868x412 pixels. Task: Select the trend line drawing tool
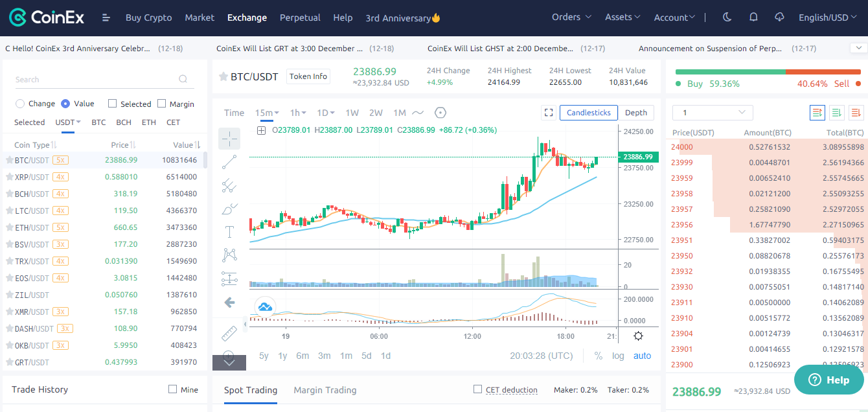(x=229, y=162)
